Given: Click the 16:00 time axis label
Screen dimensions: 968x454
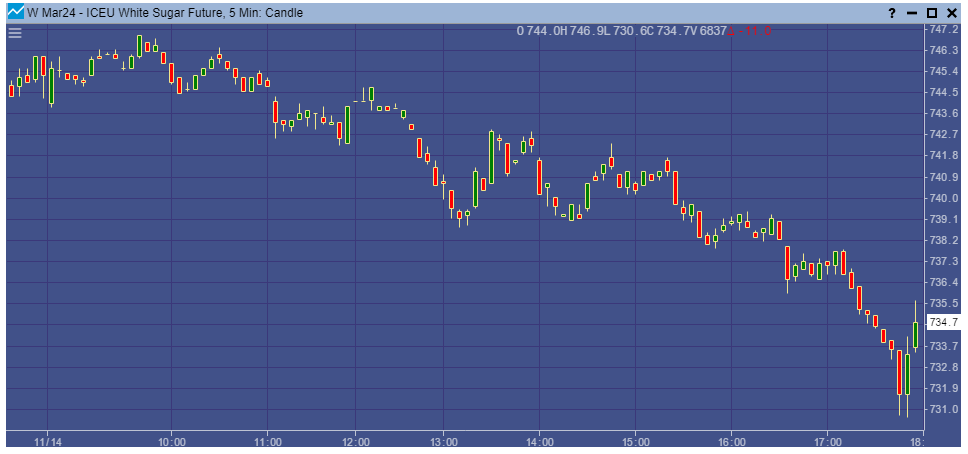Looking at the screenshot, I should (731, 442).
